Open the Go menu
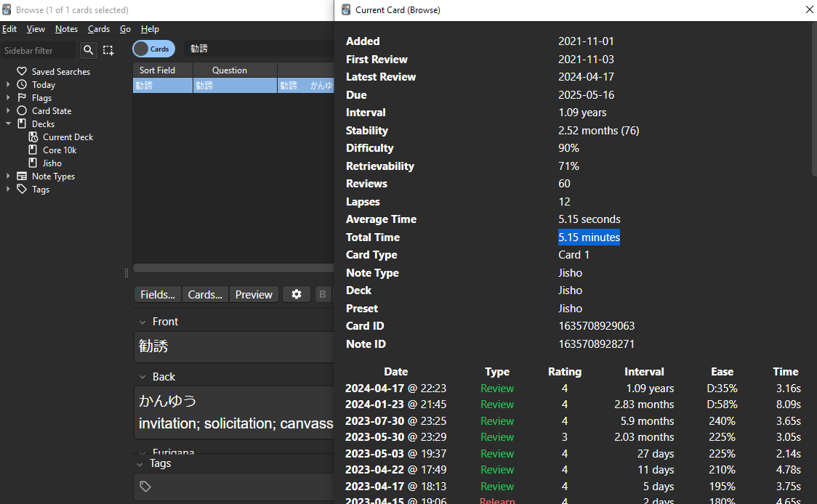Screen dimensions: 817x504 tap(125, 28)
